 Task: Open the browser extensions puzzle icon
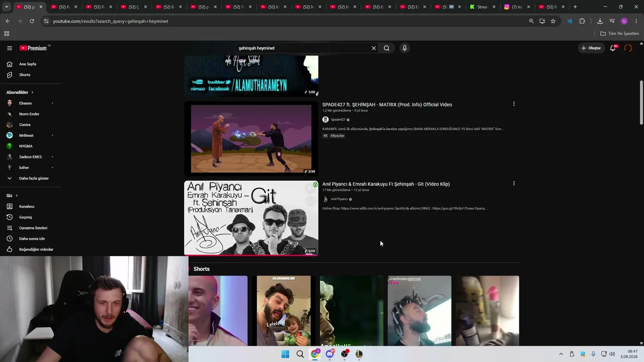click(582, 21)
